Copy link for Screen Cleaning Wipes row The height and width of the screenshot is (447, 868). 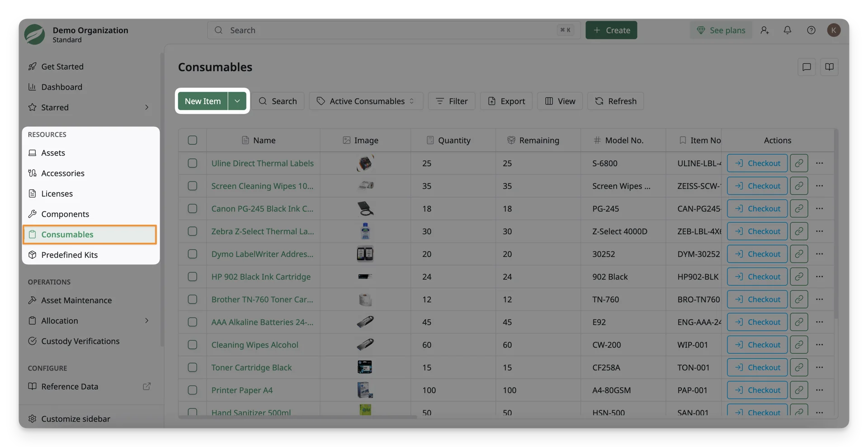pyautogui.click(x=799, y=186)
